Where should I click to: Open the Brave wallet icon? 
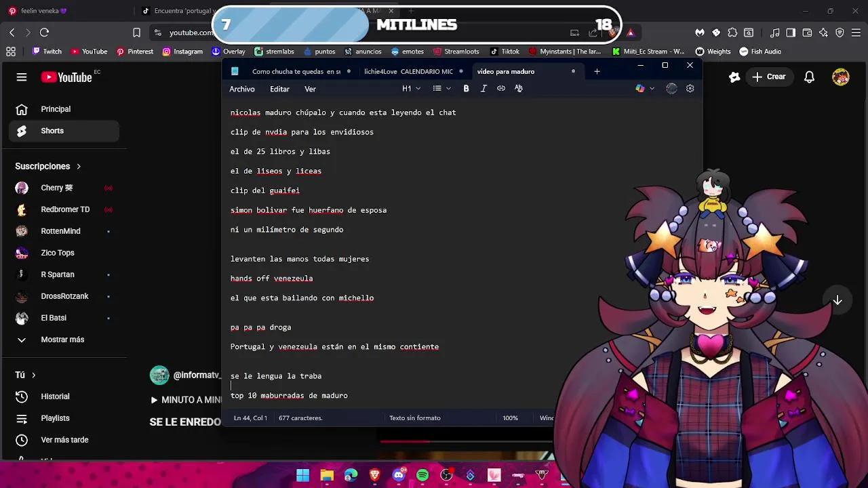pyautogui.click(x=807, y=33)
